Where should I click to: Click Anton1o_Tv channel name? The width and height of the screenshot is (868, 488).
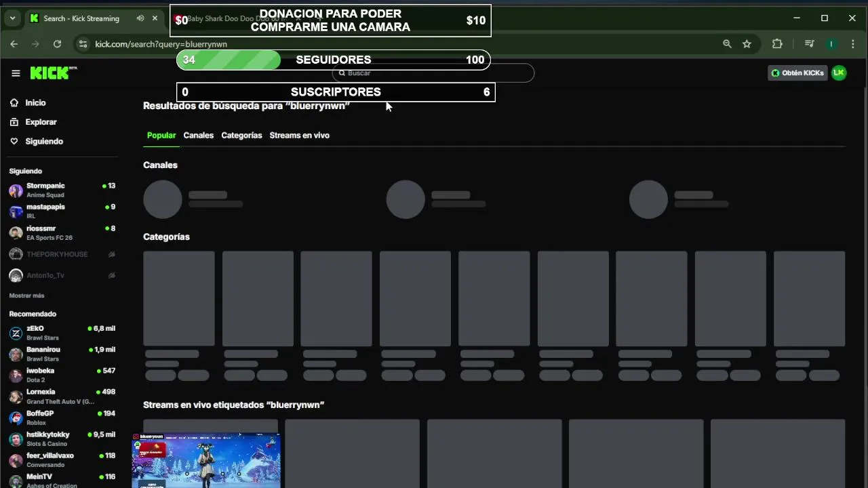pos(45,276)
